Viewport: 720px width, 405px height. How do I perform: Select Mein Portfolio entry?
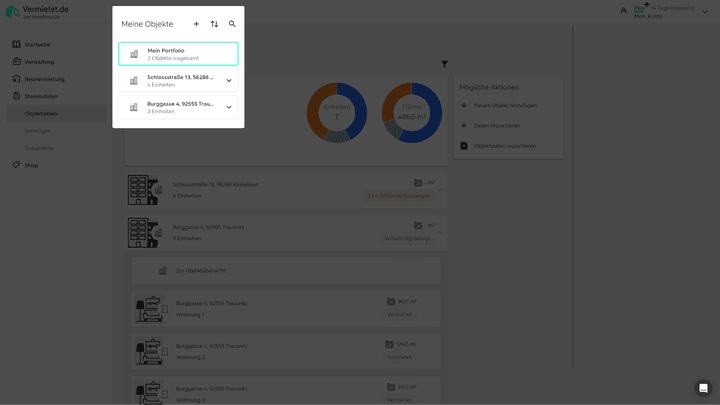click(178, 54)
